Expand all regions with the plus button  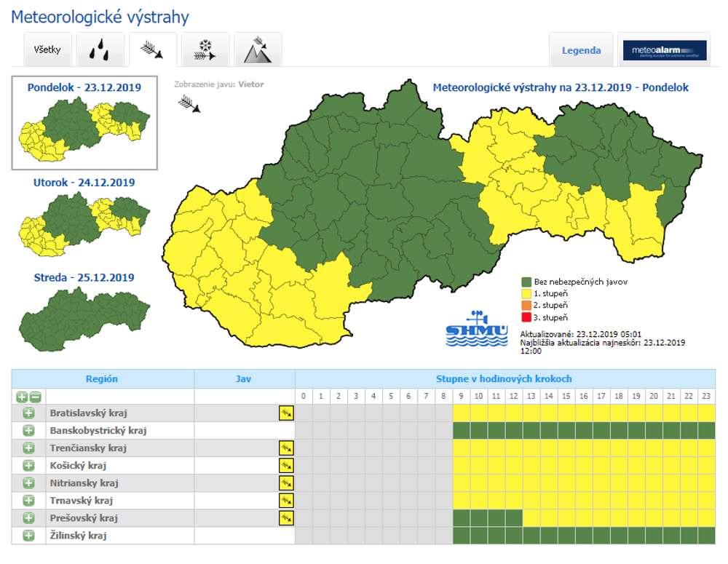coord(22,397)
